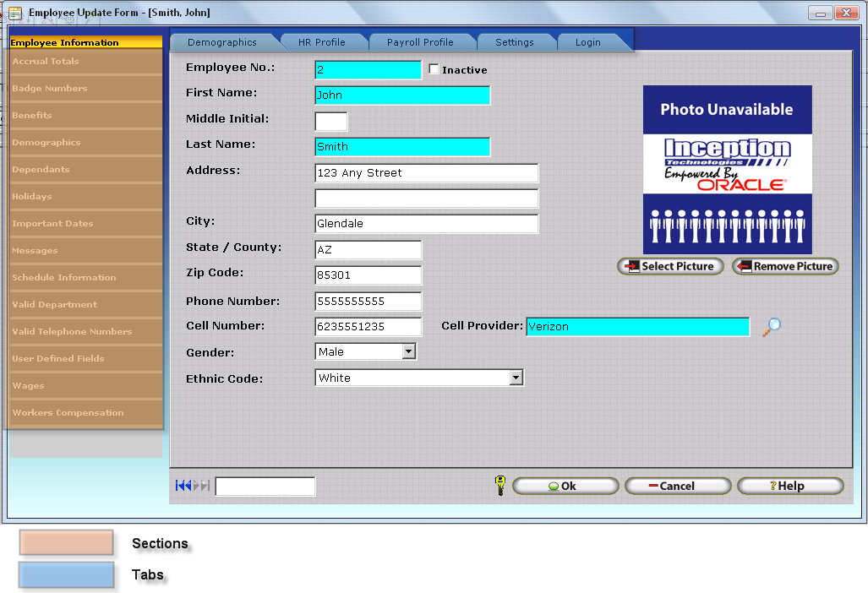The width and height of the screenshot is (868, 593).
Task: Expand the Ethnic Code dropdown
Action: (x=516, y=378)
